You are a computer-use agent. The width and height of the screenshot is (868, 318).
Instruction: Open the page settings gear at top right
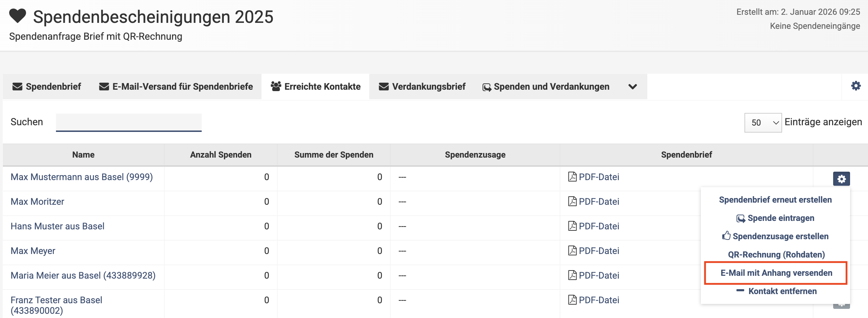[856, 86]
